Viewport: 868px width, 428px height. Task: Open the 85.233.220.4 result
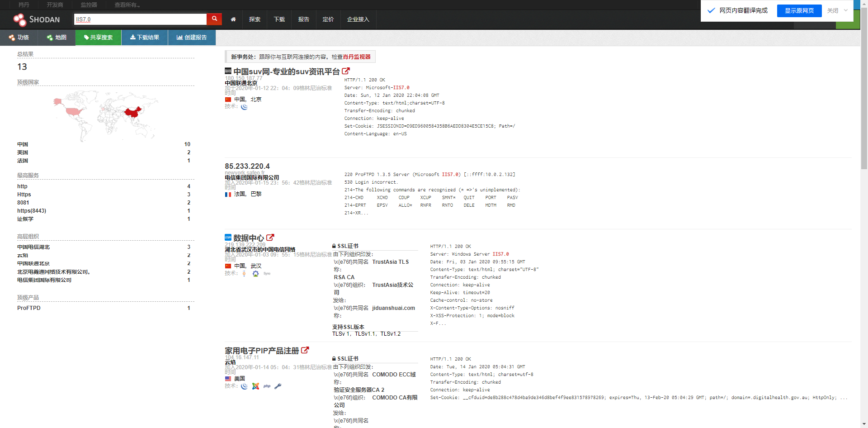point(247,166)
